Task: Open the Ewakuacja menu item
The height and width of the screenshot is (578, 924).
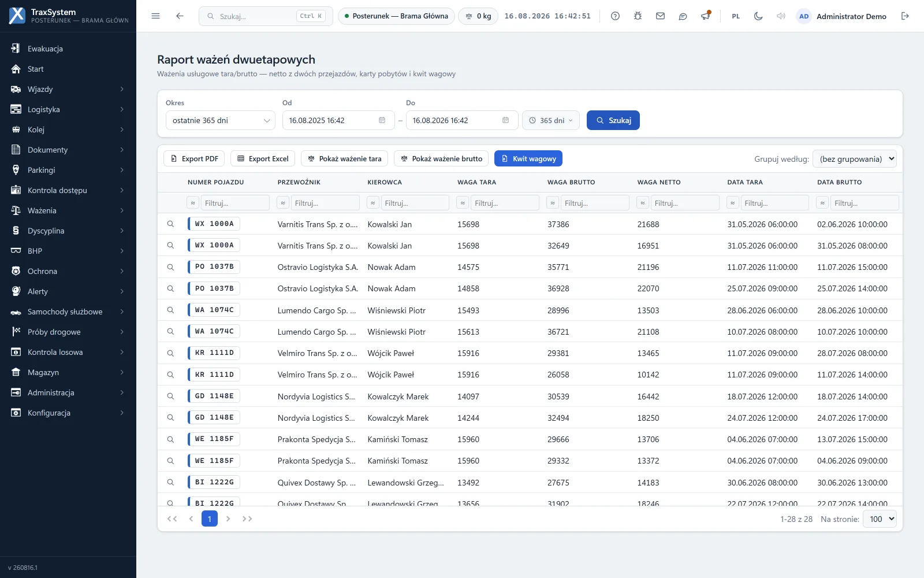Action: click(x=68, y=49)
